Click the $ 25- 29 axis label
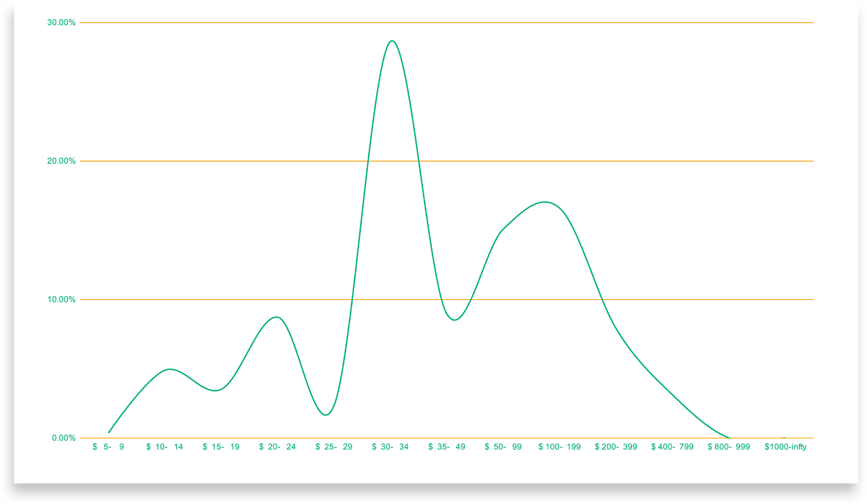The width and height of the screenshot is (867, 504). (x=334, y=447)
